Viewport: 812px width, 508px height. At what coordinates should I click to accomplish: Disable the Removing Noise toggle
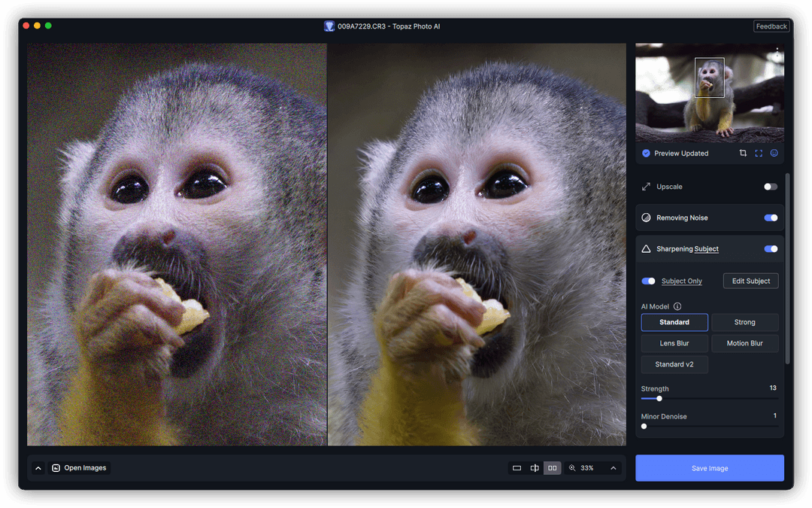[x=770, y=217]
